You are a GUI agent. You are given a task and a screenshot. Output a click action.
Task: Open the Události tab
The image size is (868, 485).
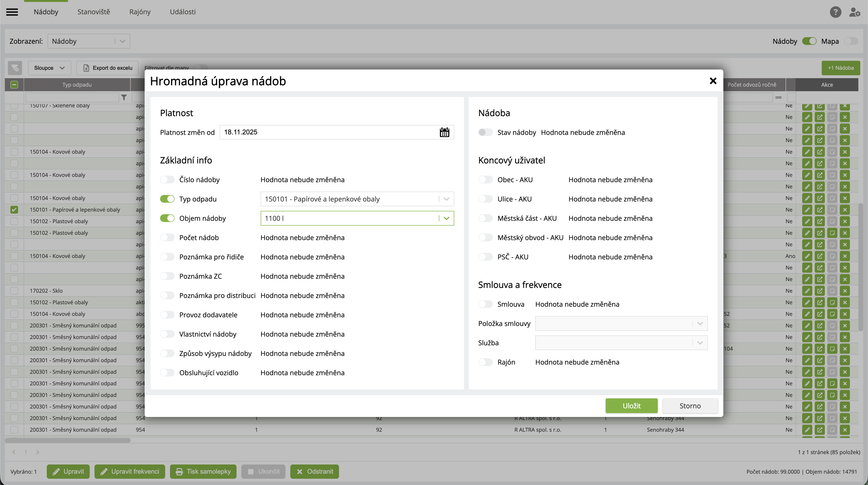point(182,12)
